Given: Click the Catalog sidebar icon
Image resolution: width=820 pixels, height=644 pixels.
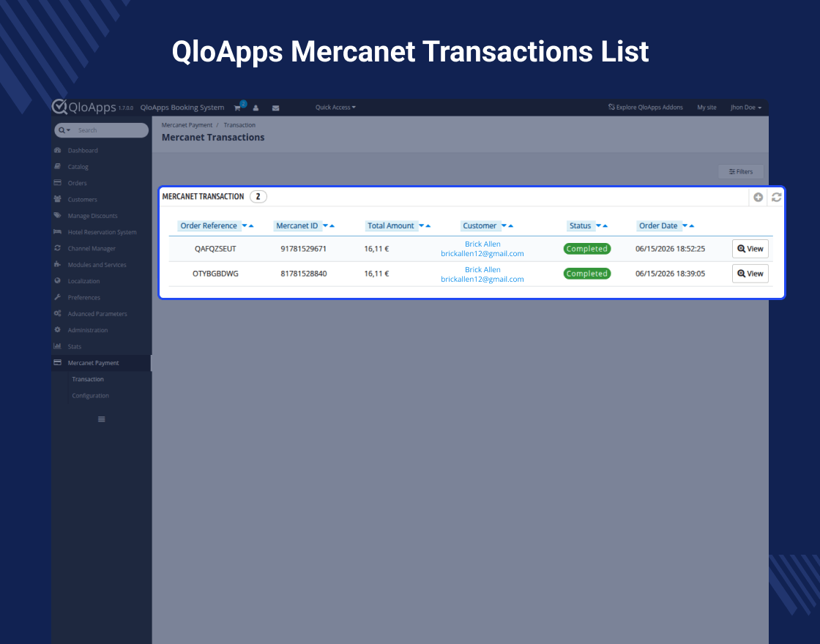Looking at the screenshot, I should click(x=58, y=166).
